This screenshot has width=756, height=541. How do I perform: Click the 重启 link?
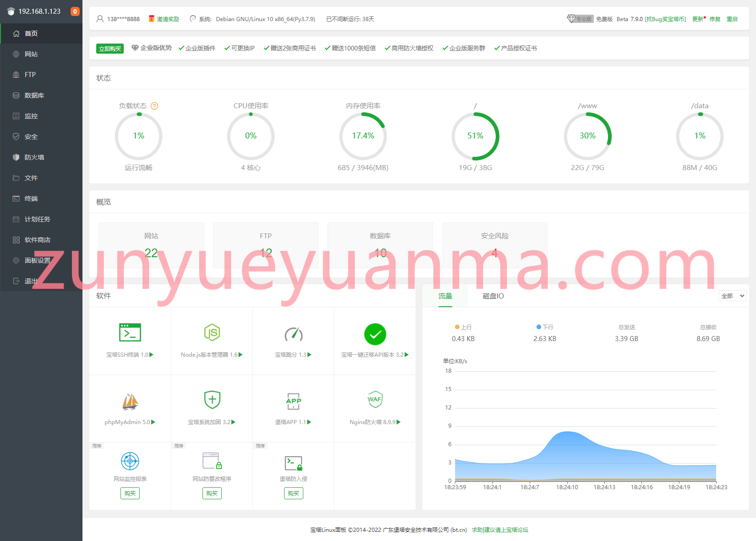pyautogui.click(x=732, y=19)
